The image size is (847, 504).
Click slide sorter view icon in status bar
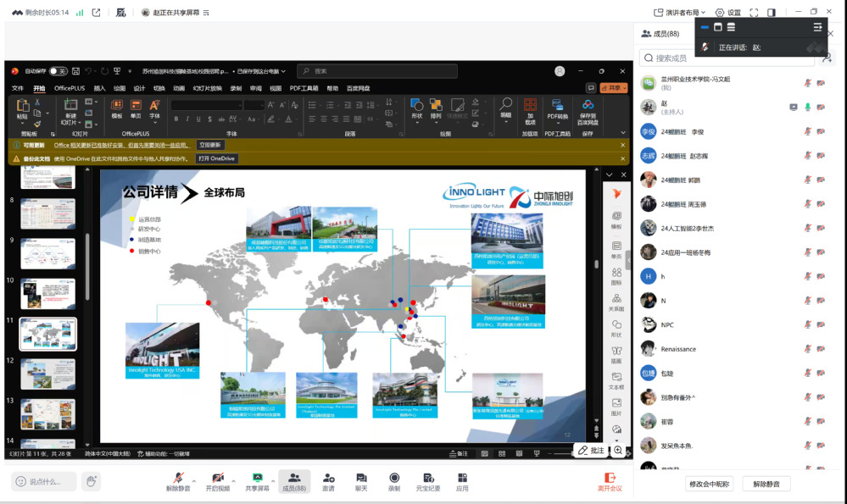pyautogui.click(x=502, y=454)
